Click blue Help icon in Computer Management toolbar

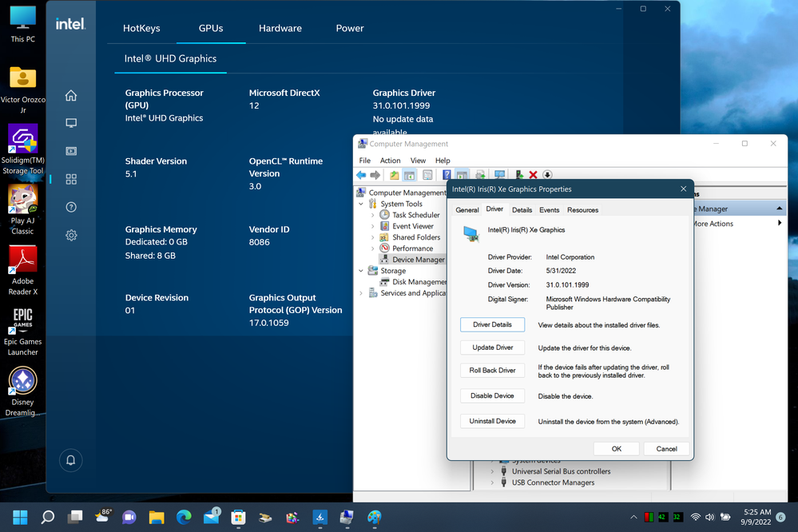(447, 175)
